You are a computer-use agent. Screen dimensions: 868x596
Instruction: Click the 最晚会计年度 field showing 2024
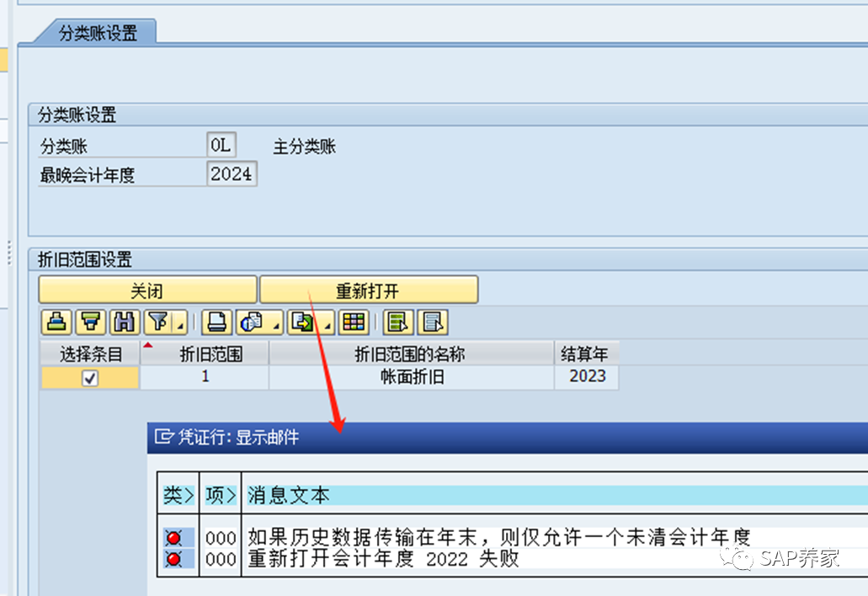click(x=232, y=174)
